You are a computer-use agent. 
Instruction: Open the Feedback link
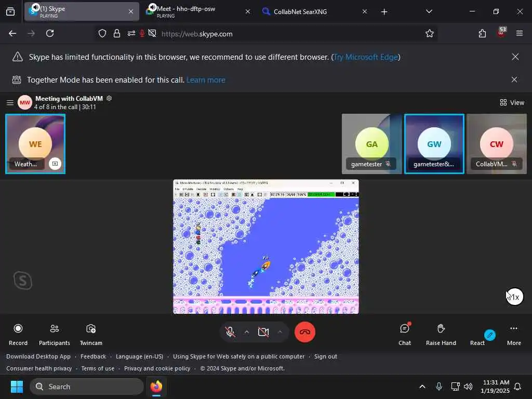pyautogui.click(x=94, y=356)
